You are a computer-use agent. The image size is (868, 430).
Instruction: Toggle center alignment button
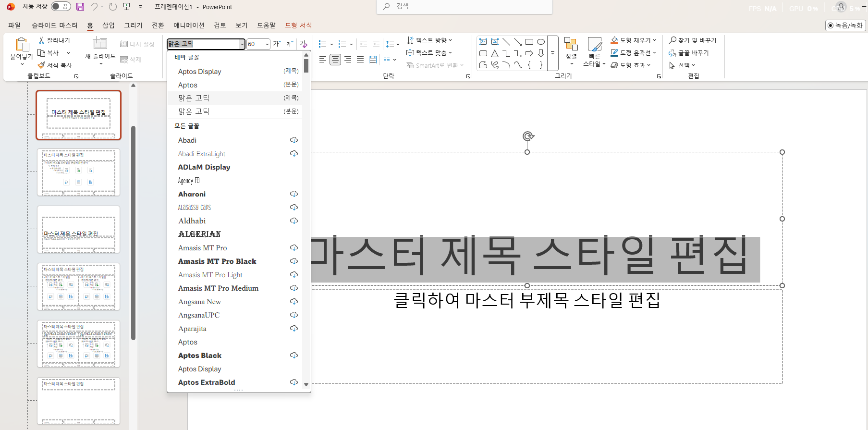pos(335,60)
